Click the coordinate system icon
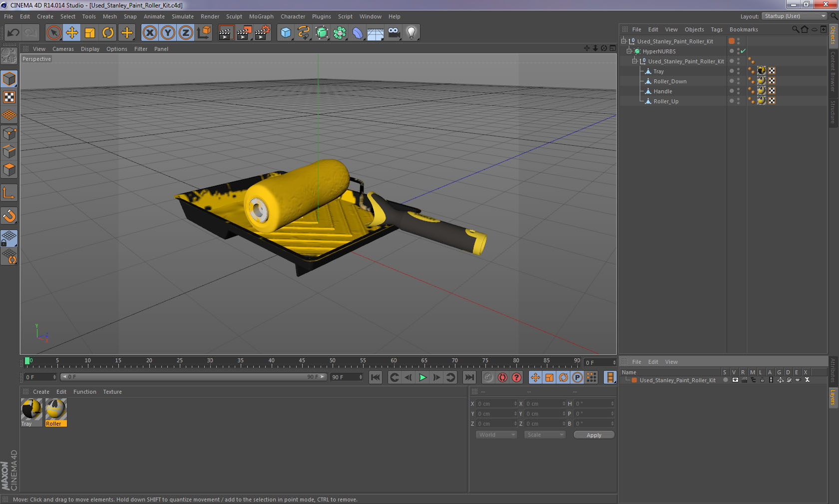 point(204,33)
